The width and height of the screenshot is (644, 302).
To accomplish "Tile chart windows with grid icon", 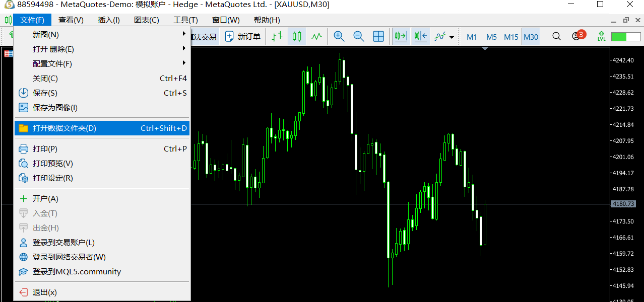I will (x=378, y=37).
